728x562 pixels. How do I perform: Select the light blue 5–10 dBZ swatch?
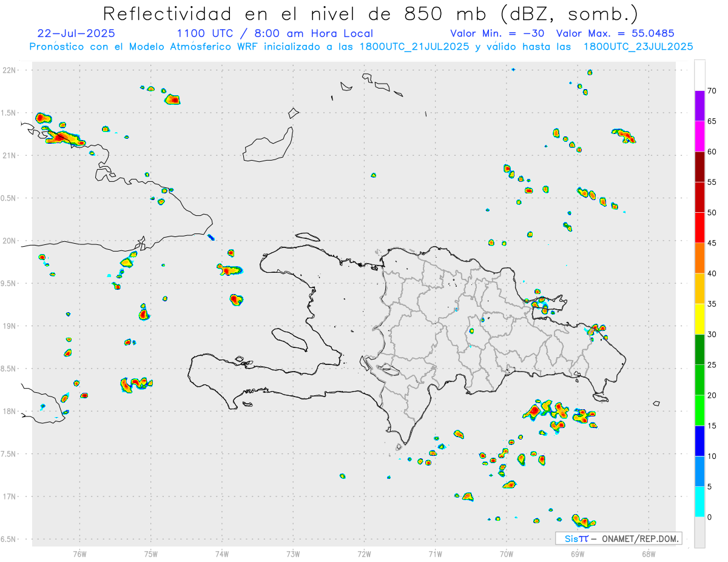[699, 471]
